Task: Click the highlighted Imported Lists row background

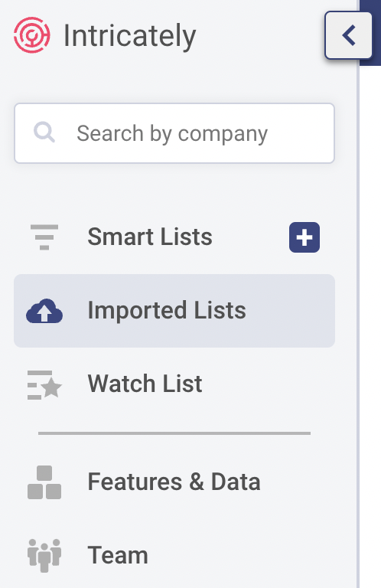Action: coord(174,311)
